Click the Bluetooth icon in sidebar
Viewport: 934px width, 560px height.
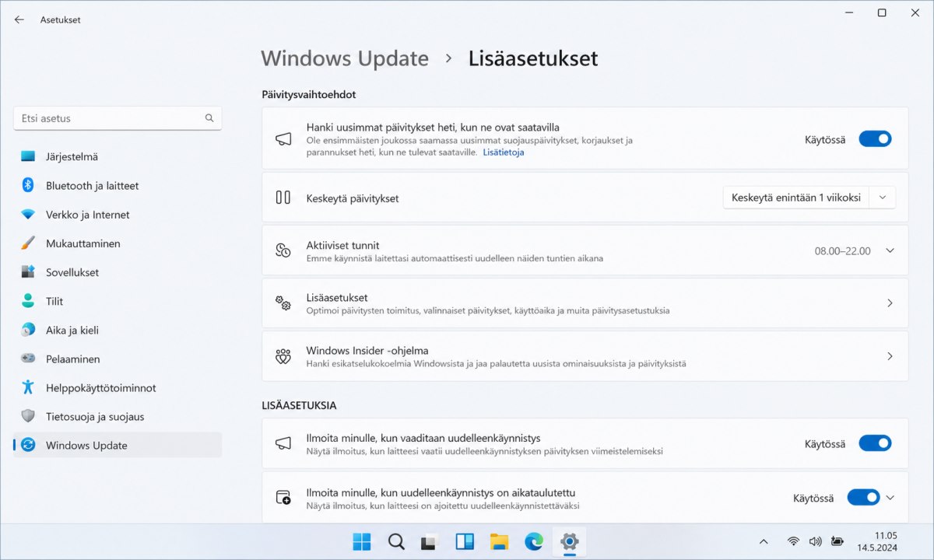[28, 185]
